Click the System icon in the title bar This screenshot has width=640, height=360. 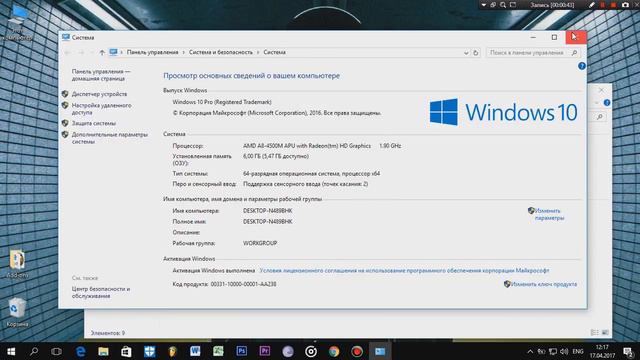(66, 37)
